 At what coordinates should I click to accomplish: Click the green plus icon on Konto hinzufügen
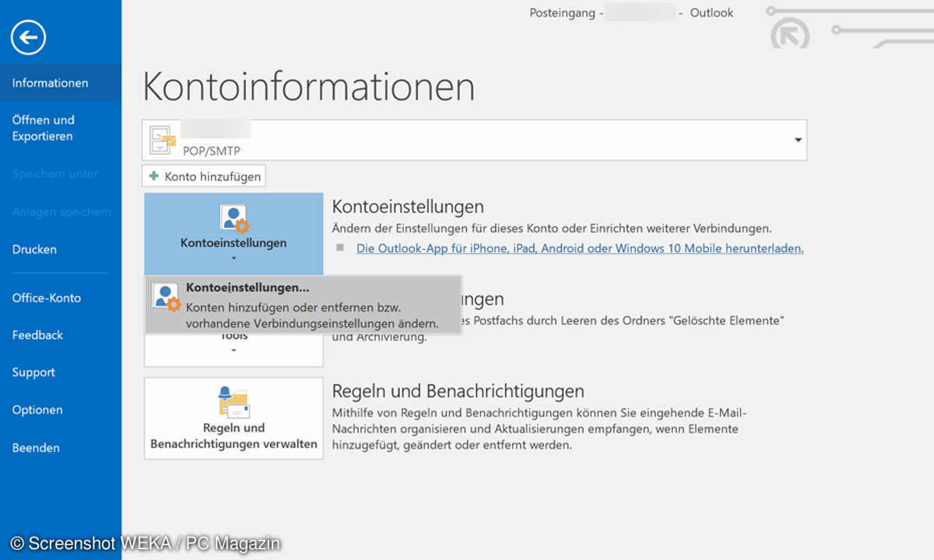click(154, 177)
